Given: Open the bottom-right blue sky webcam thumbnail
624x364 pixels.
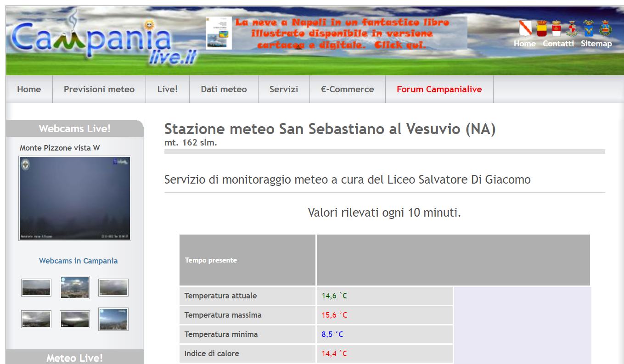Looking at the screenshot, I should (x=113, y=319).
